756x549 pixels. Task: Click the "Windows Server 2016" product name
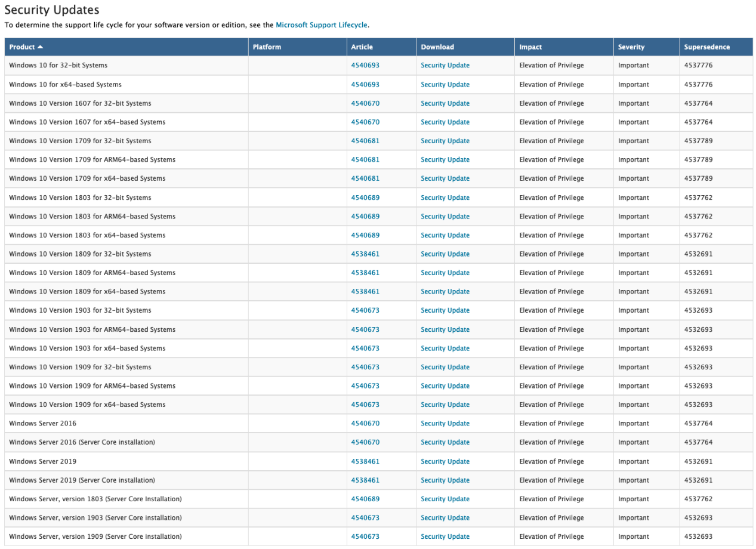[43, 424]
